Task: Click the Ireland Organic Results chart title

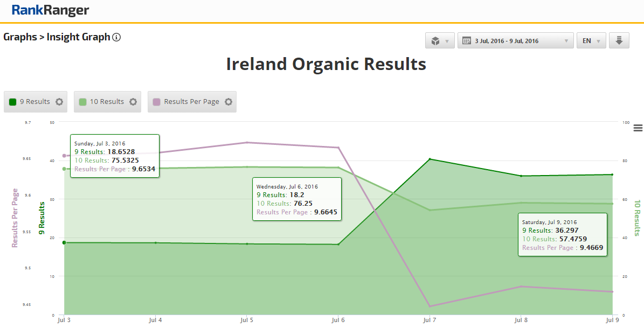Action: [x=326, y=64]
